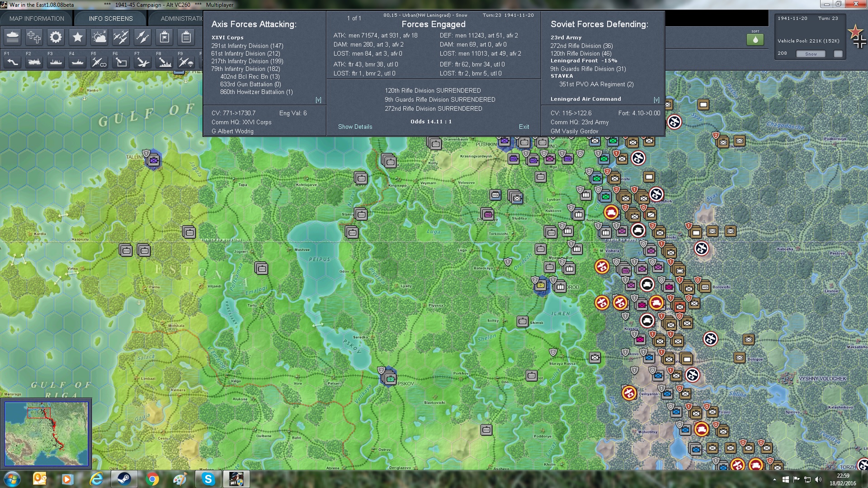
Task: Select F9 air transport parachute icon
Action: pos(186,62)
